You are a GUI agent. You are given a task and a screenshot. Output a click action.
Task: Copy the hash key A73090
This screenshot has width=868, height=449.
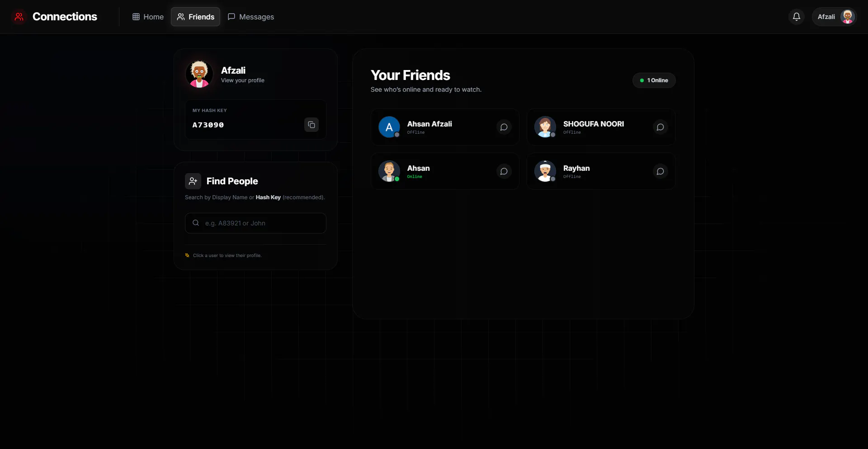point(311,125)
